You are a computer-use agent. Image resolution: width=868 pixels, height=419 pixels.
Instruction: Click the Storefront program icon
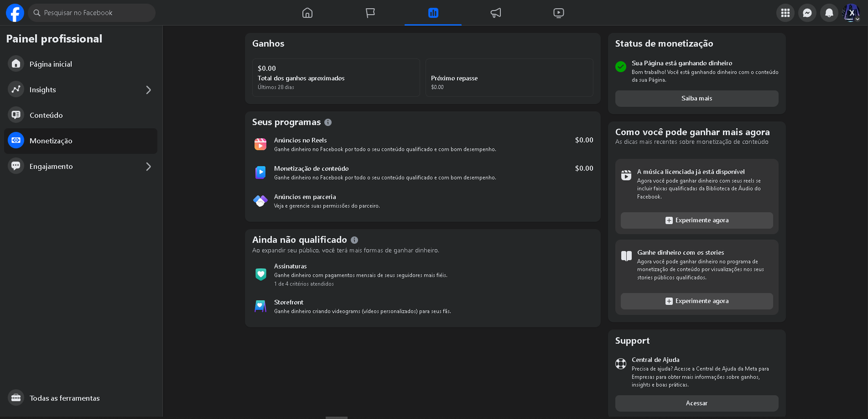(260, 306)
